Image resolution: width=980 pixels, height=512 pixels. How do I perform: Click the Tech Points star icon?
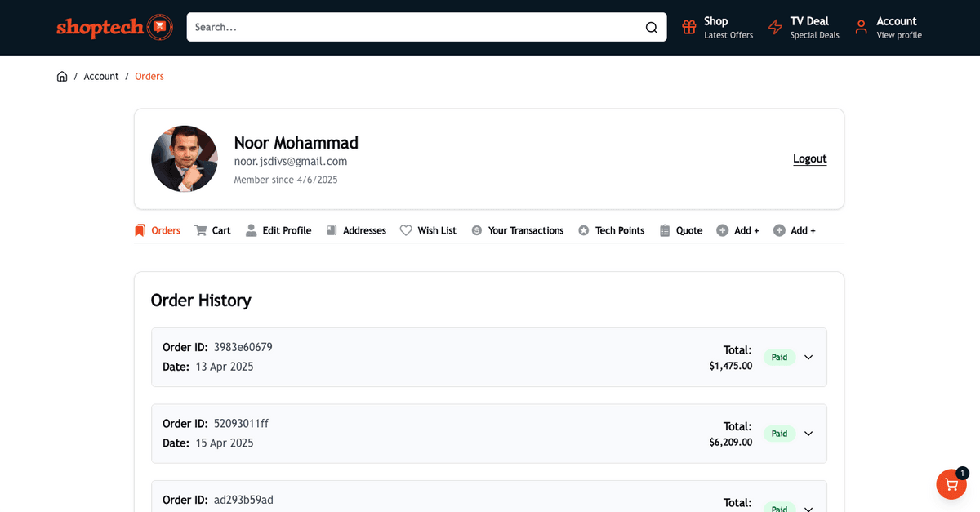tap(583, 230)
